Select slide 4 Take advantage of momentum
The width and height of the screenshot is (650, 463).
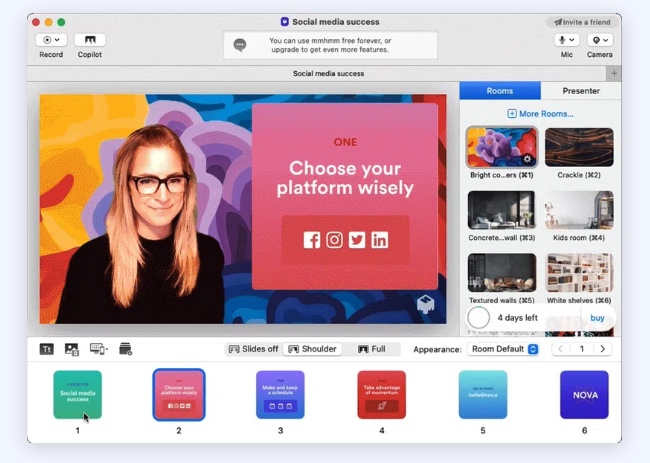(381, 395)
